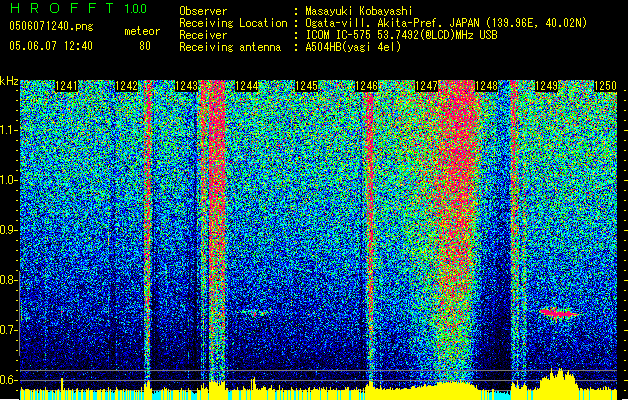Viewport: 629px width, 400px height.
Task: Click the red meteor echo near 1249
Action: point(558,313)
